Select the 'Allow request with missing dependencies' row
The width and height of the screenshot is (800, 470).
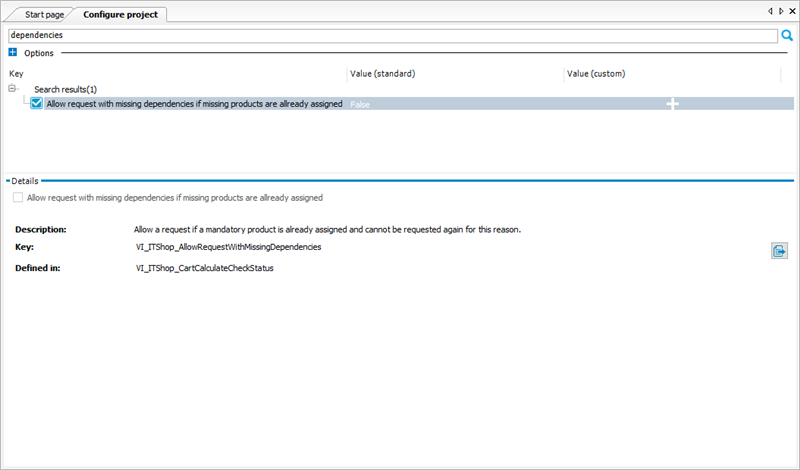[418, 104]
